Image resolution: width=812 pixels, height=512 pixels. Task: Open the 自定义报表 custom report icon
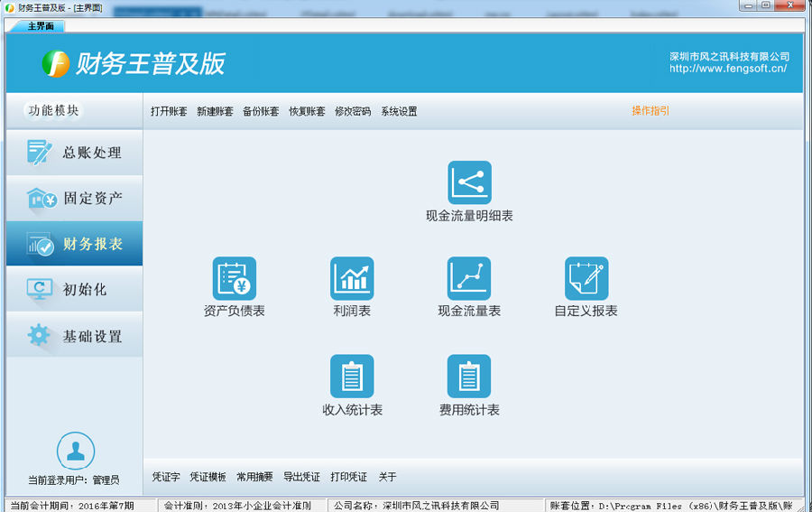click(x=586, y=278)
